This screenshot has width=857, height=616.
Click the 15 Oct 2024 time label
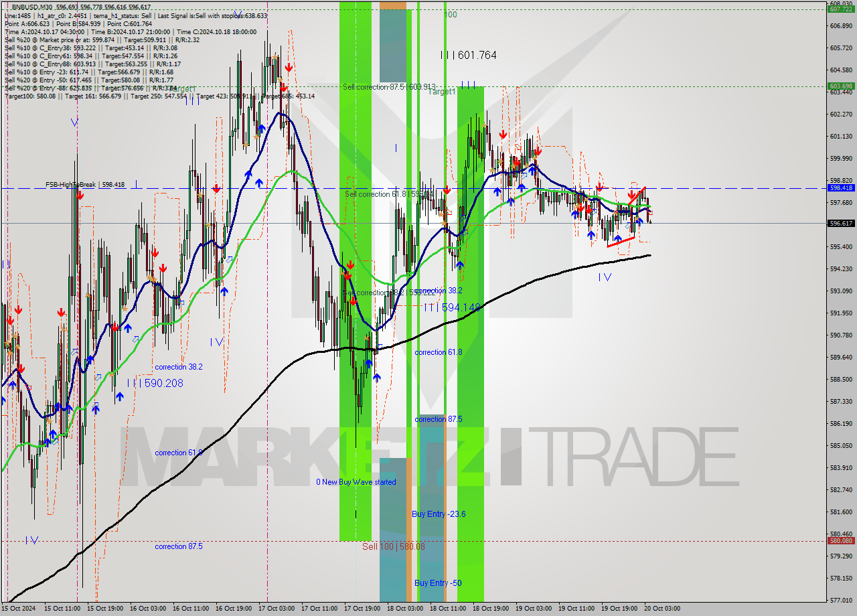point(17,609)
